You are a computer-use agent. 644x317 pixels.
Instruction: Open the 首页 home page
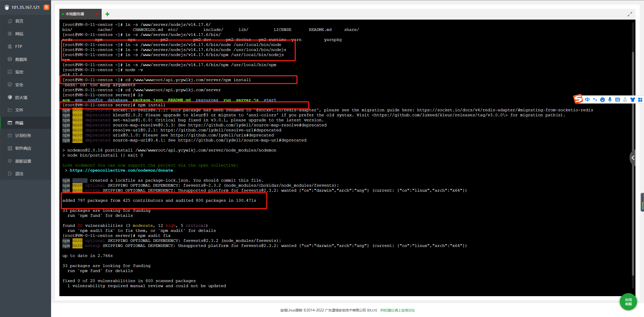pyautogui.click(x=19, y=21)
